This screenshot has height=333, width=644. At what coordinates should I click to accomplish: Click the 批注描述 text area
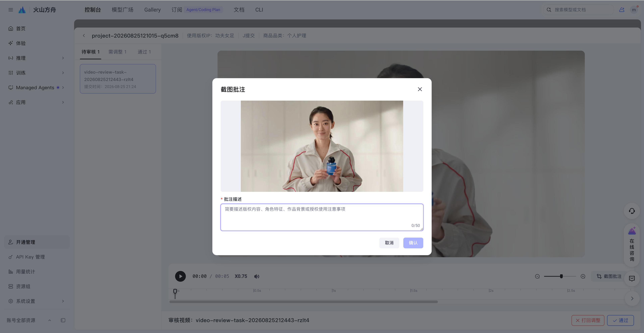322,217
